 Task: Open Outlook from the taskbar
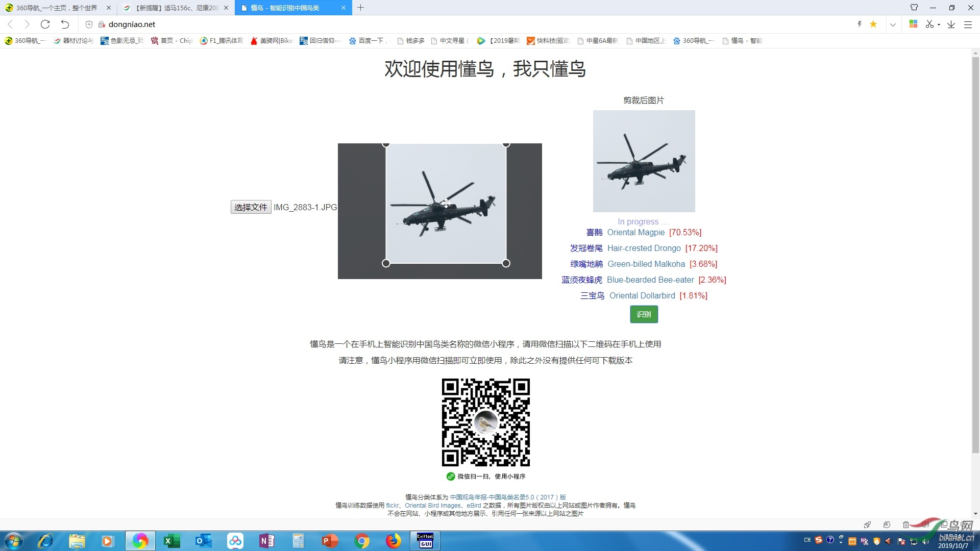point(203,541)
